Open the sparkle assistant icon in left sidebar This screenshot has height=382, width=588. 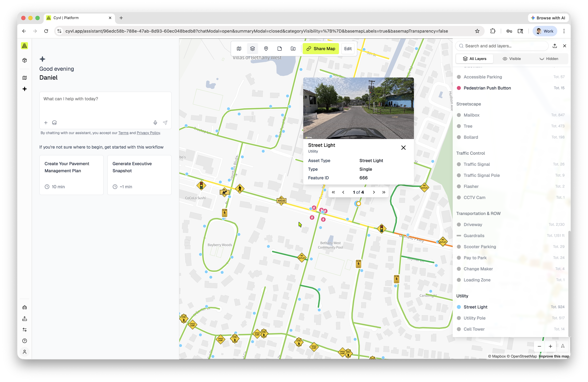pyautogui.click(x=24, y=89)
